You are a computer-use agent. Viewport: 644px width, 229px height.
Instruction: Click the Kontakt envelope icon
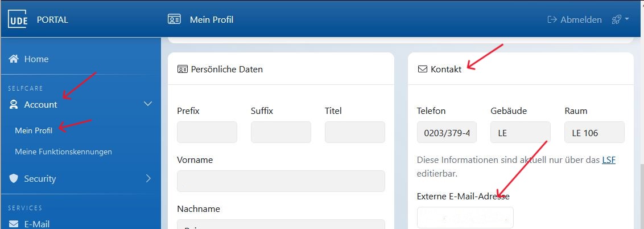pyautogui.click(x=422, y=69)
